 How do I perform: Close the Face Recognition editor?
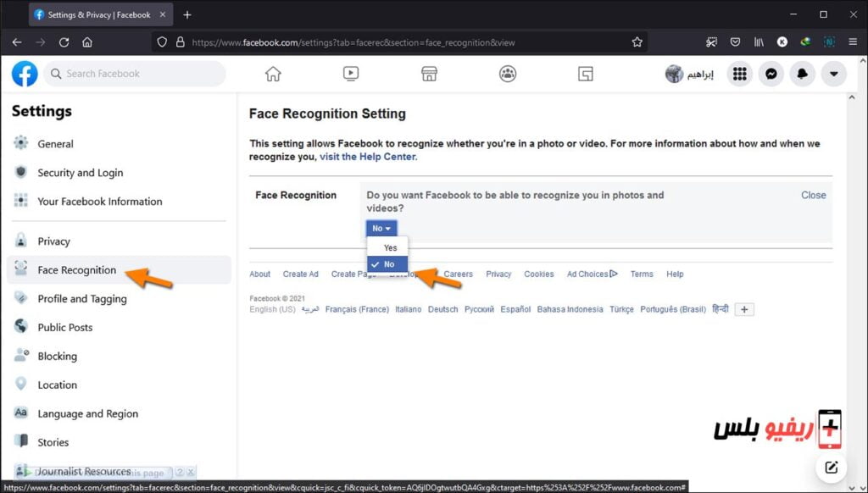(x=813, y=195)
